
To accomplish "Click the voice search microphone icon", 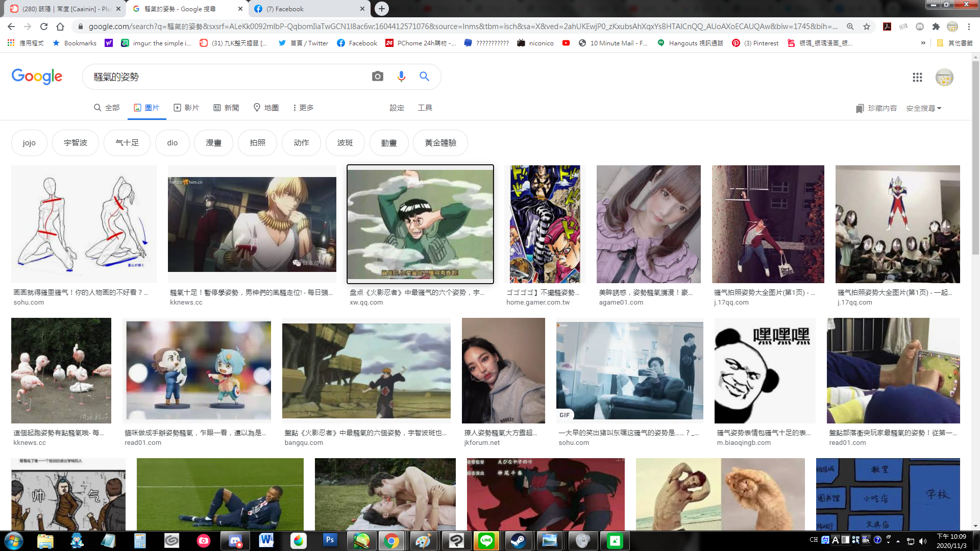I will tap(401, 77).
